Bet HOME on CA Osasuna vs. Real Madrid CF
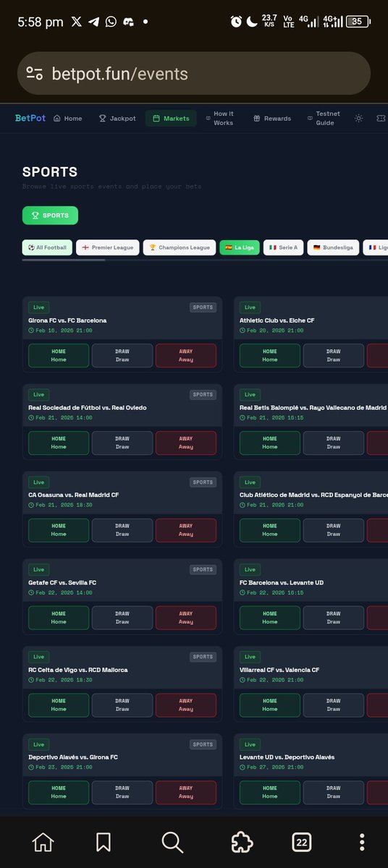Viewport: 388px width, 868px height. 59,530
